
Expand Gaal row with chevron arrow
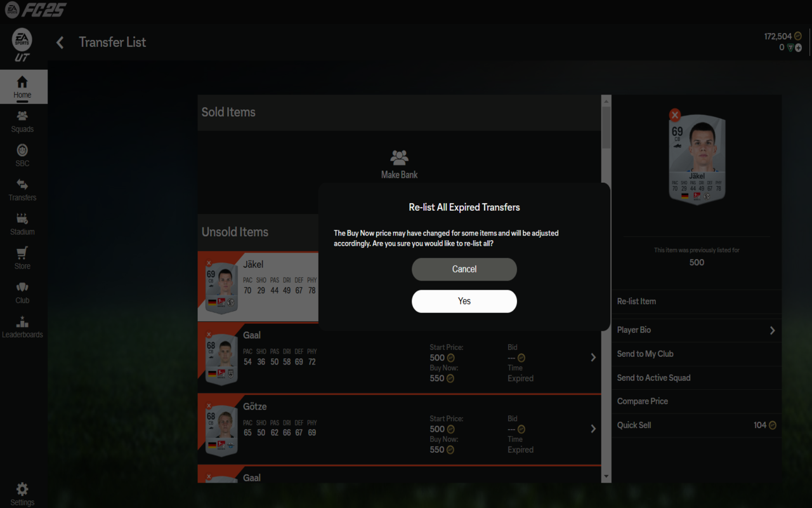(593, 358)
